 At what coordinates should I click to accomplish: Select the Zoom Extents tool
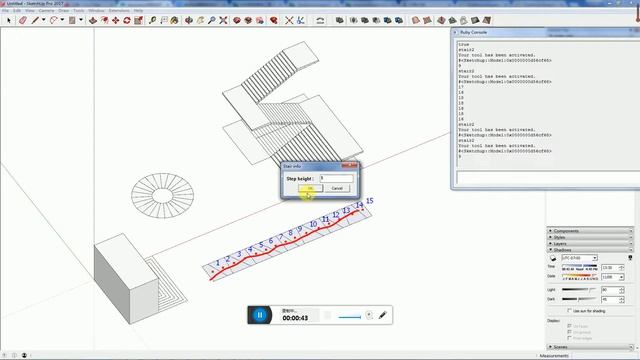223,20
